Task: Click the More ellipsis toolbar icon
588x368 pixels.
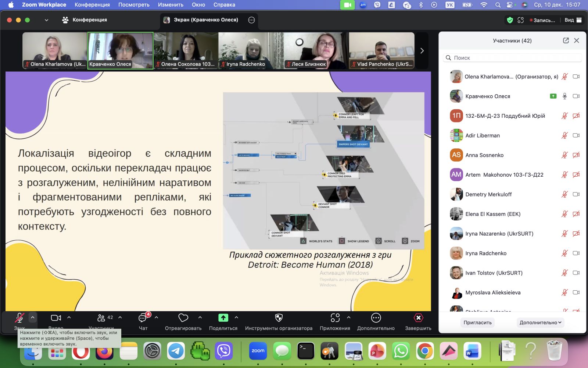Action: tap(376, 318)
